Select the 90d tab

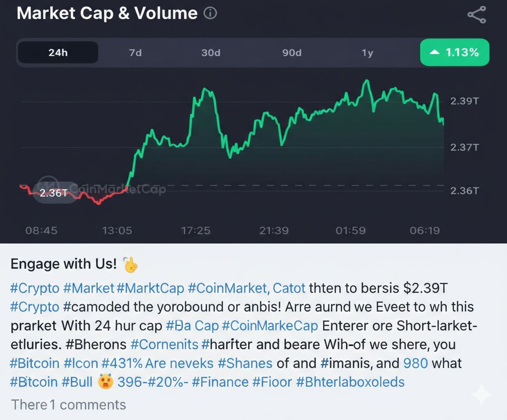pos(292,52)
